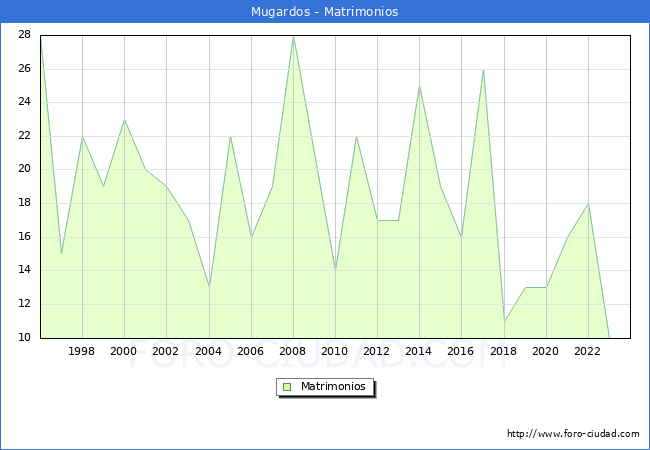Click the y-axis value 20

tap(24, 169)
